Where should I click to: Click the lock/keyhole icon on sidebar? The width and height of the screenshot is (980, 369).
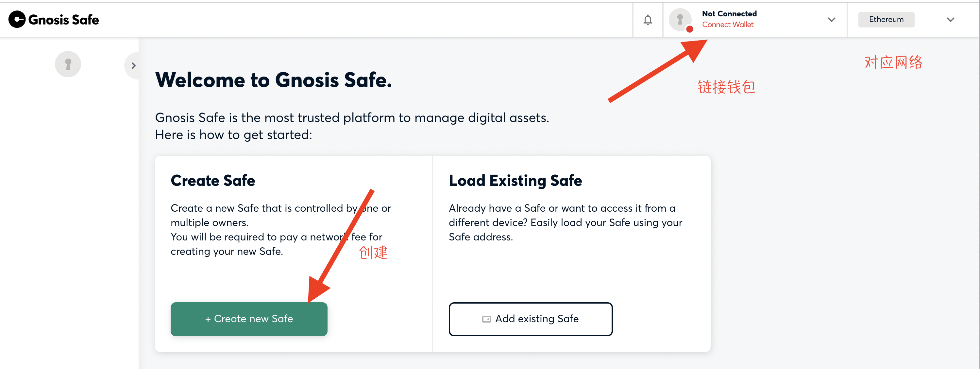(68, 64)
